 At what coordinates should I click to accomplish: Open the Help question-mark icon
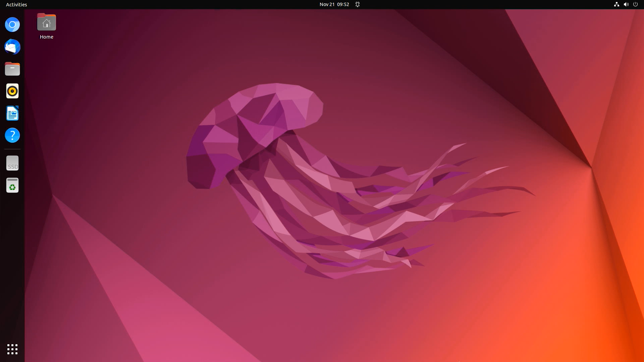[x=12, y=135]
